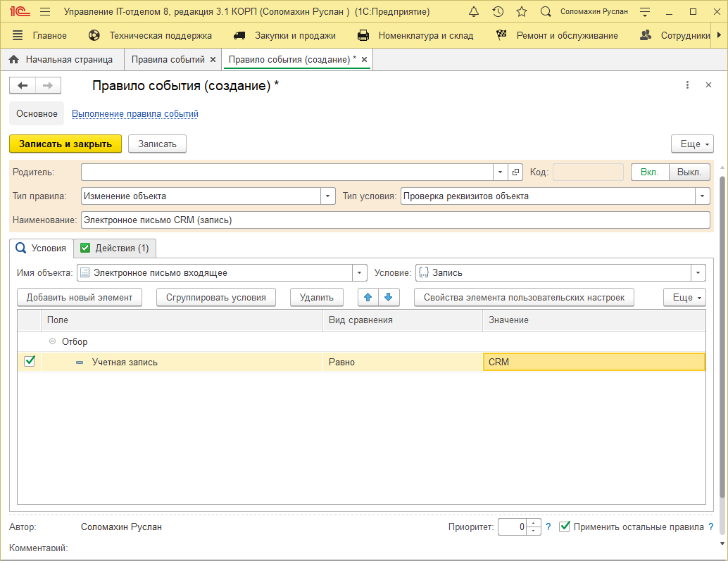The height and width of the screenshot is (561, 728).
Task: Click the Записать и закрыть button
Action: pyautogui.click(x=65, y=144)
